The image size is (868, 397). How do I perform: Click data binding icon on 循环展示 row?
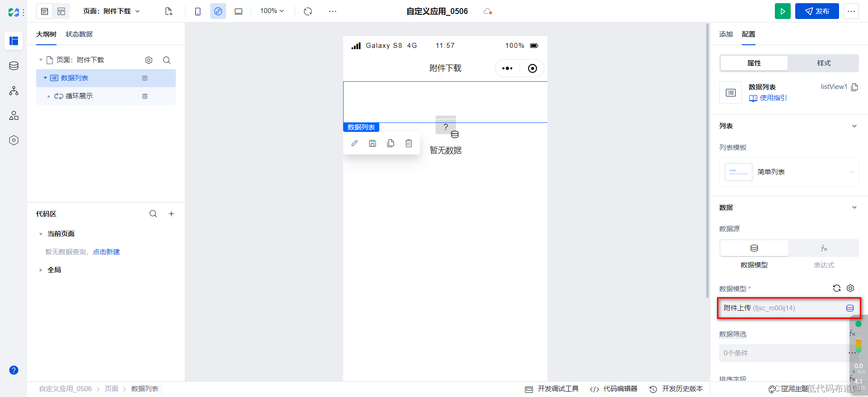pos(145,96)
